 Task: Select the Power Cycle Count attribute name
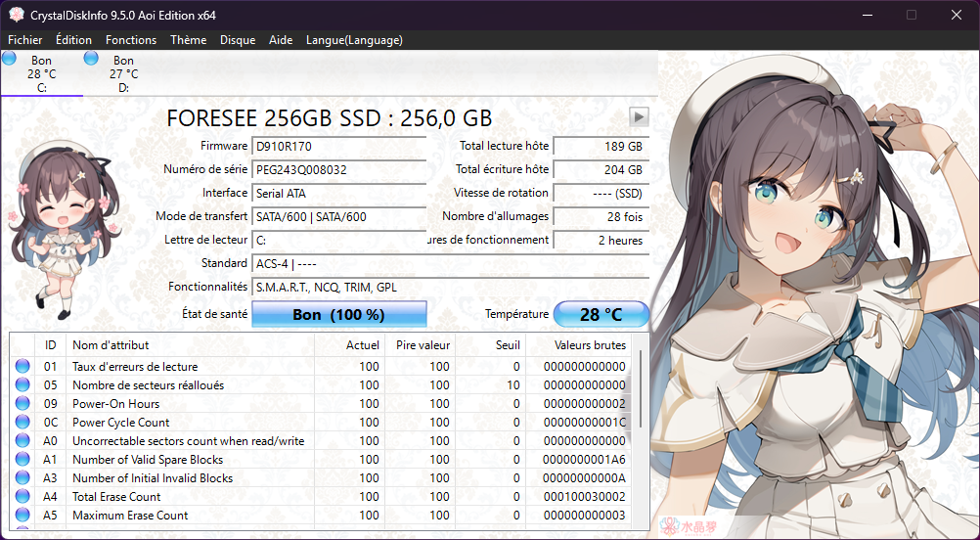click(x=120, y=423)
